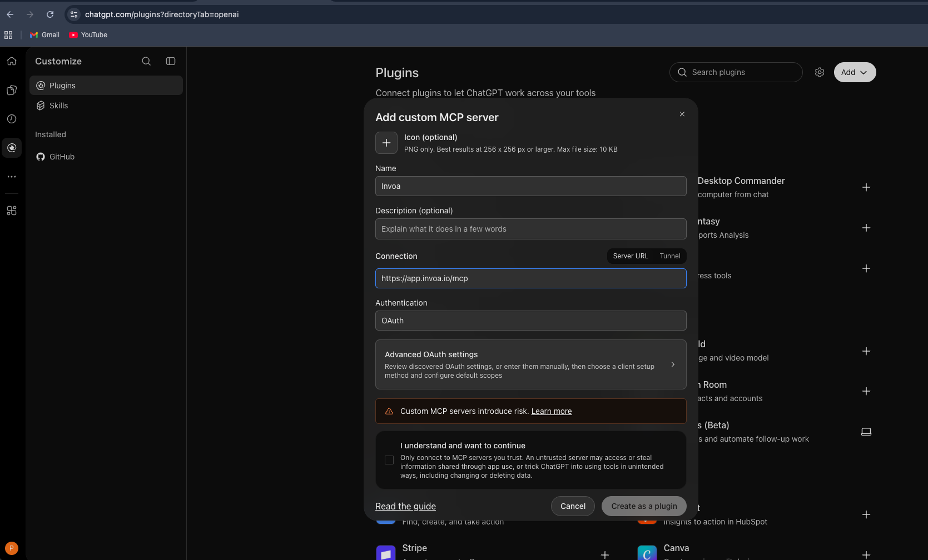Open YouTube bookmark

88,35
